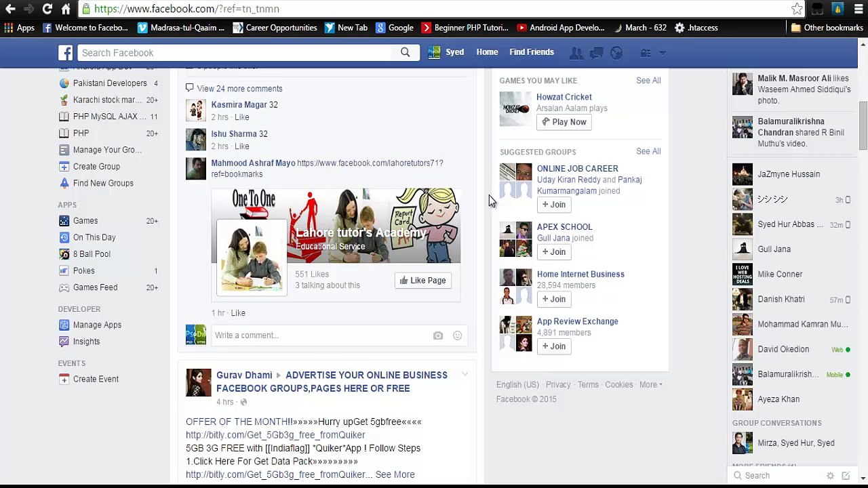Click the Like Page button

pos(422,281)
